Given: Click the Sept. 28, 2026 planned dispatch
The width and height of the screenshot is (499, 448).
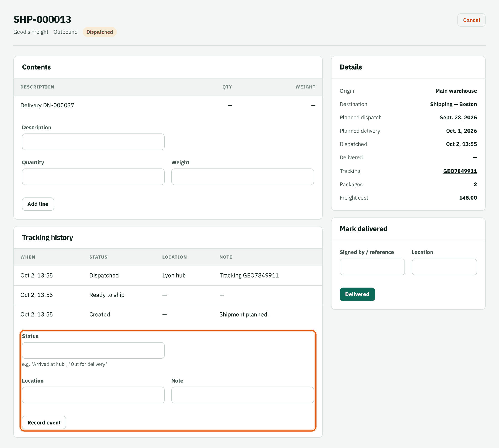Looking at the screenshot, I should coord(458,118).
